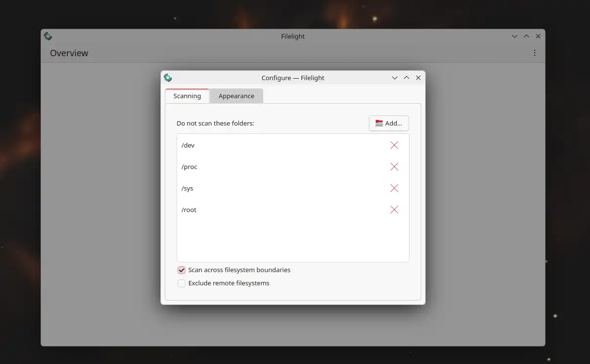
Task: Select the /sys folder entry
Action: [187, 188]
